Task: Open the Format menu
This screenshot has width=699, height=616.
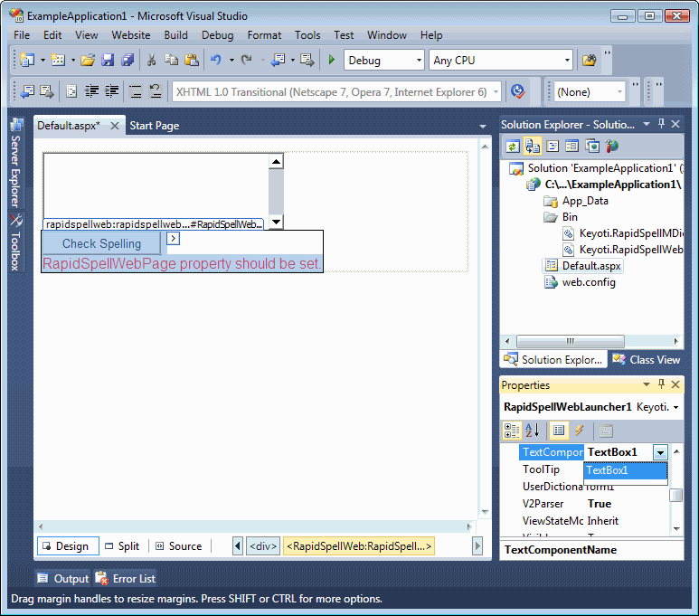Action: tap(264, 35)
